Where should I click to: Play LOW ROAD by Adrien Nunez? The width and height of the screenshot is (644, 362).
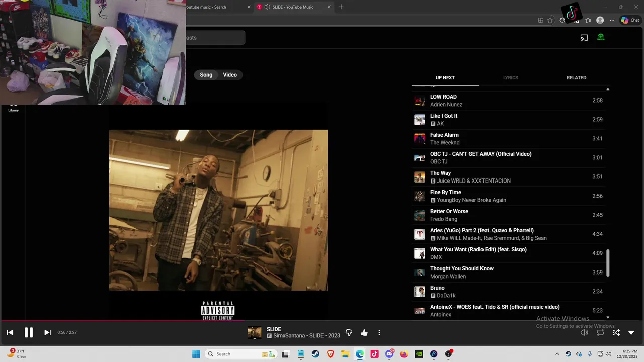tap(508, 101)
